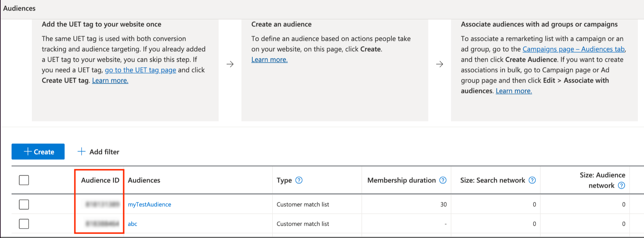This screenshot has width=644, height=238.
Task: Click the Type column header text
Action: pos(284,180)
